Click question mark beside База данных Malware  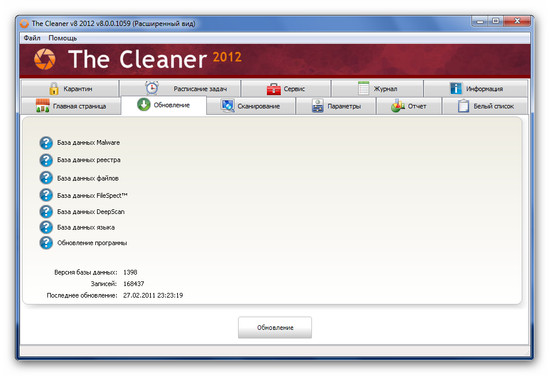pos(46,143)
